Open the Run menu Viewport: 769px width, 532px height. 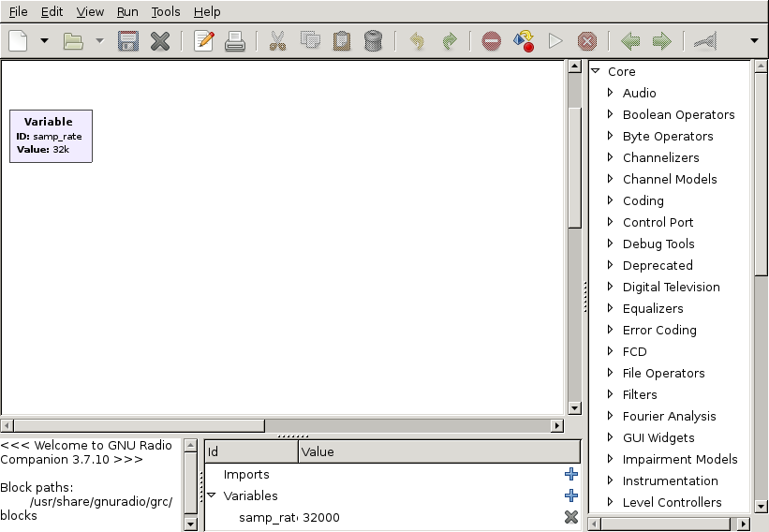click(127, 11)
